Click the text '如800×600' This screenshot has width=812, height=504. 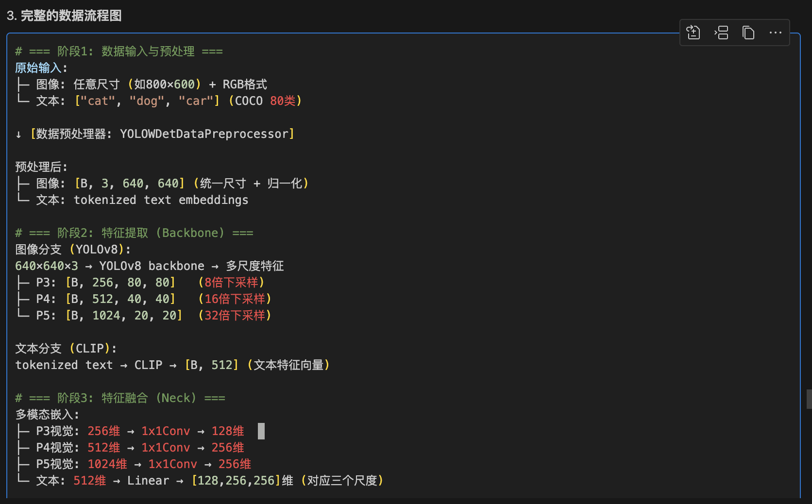164,84
